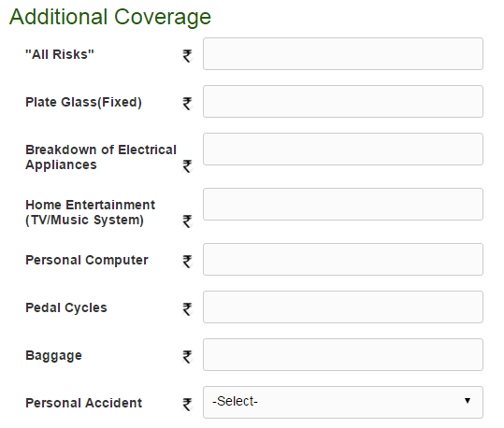This screenshot has width=504, height=428.
Task: Click rupee symbol beside Home Entertainment label
Action: pyautogui.click(x=187, y=221)
